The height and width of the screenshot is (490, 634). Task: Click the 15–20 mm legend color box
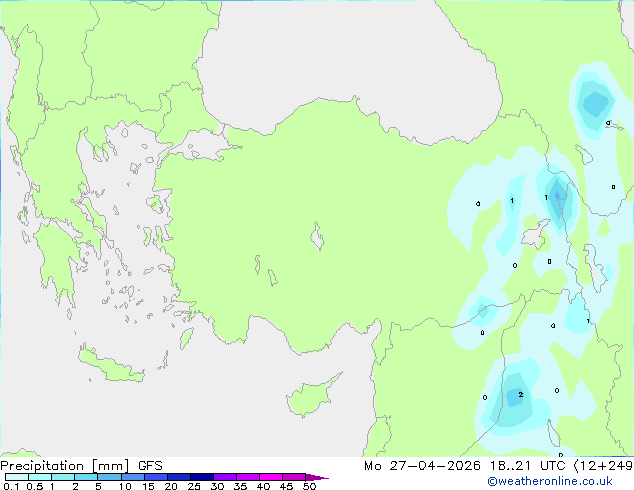pyautogui.click(x=155, y=477)
